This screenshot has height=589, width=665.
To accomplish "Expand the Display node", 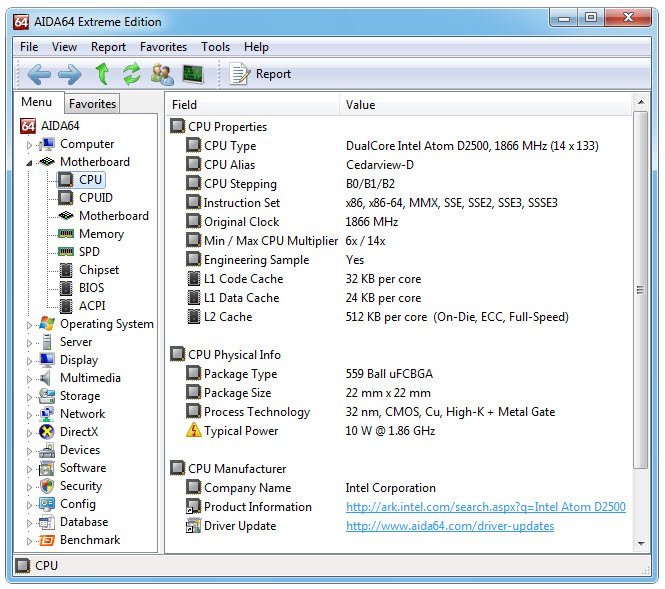I will pos(29,361).
